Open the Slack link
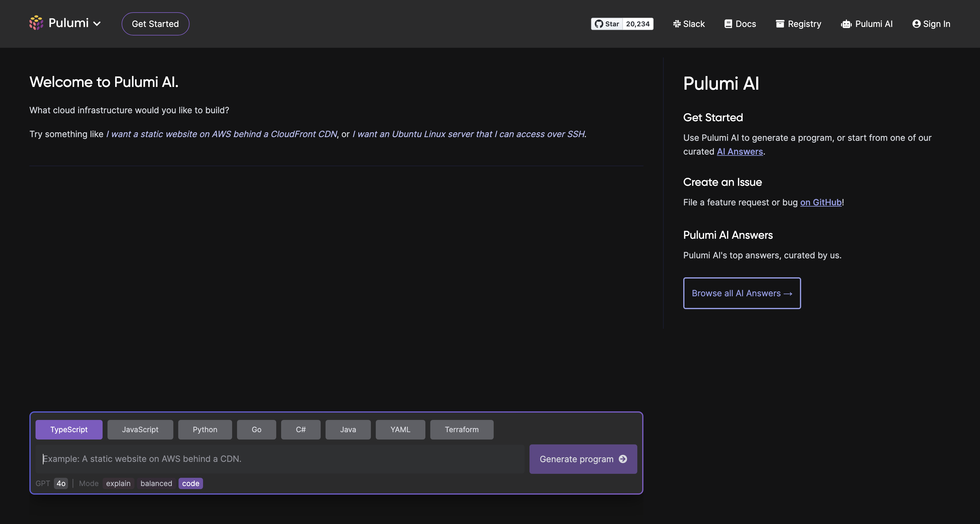The width and height of the screenshot is (980, 524). [689, 24]
